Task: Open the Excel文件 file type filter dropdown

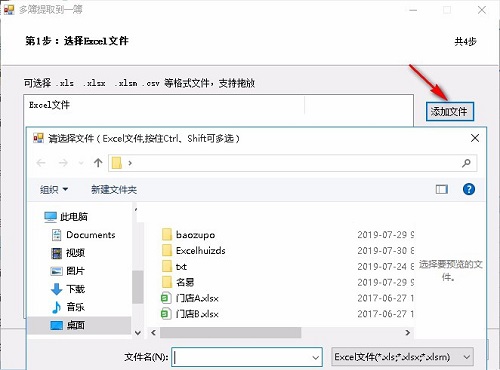Action: click(x=402, y=357)
